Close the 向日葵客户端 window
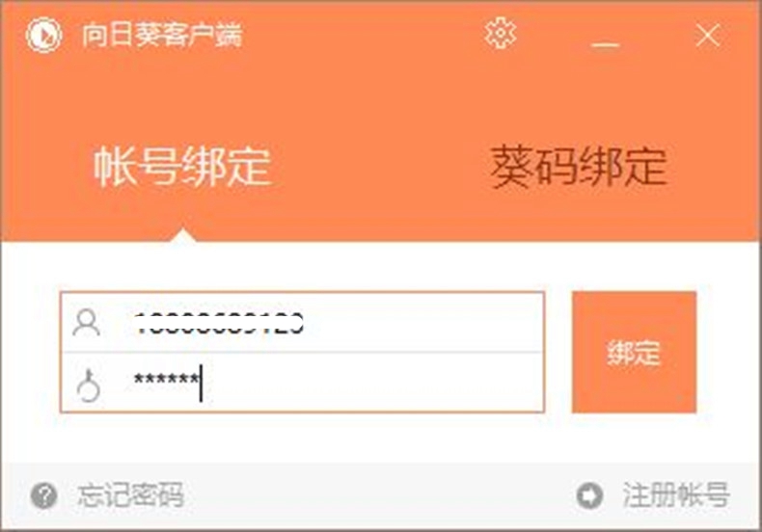Screen dimensions: 762x532 [x=708, y=36]
